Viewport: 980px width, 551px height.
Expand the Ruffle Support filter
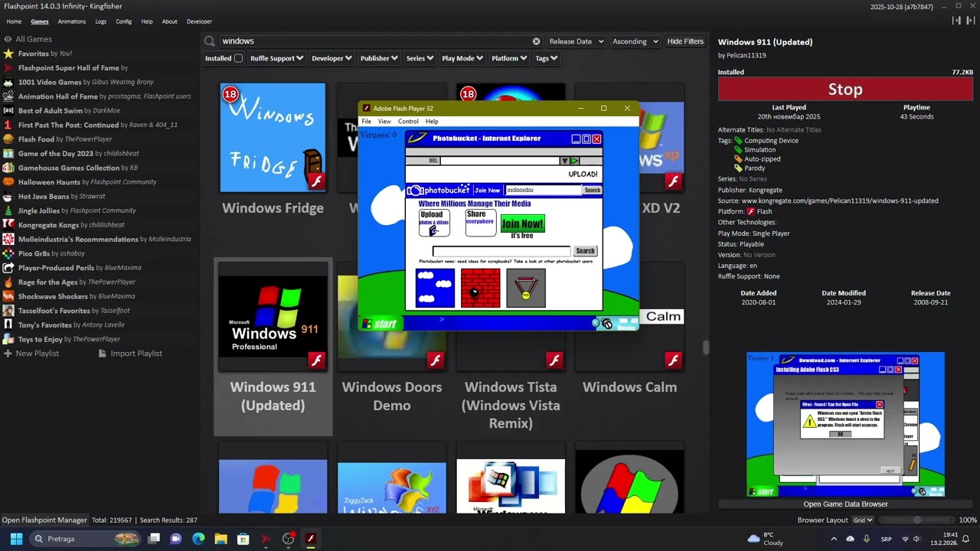tap(276, 58)
